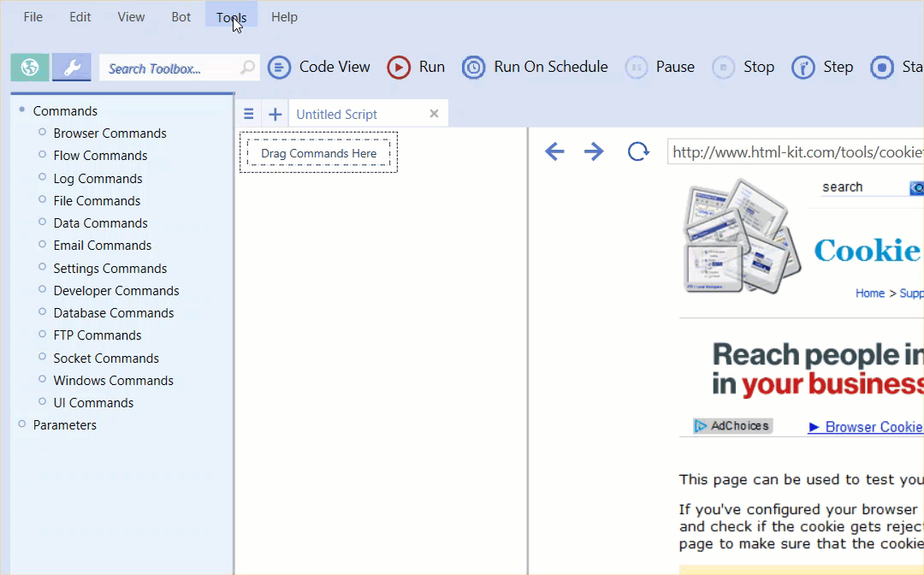This screenshot has width=924, height=575.
Task: Click the web page search field
Action: 863,187
